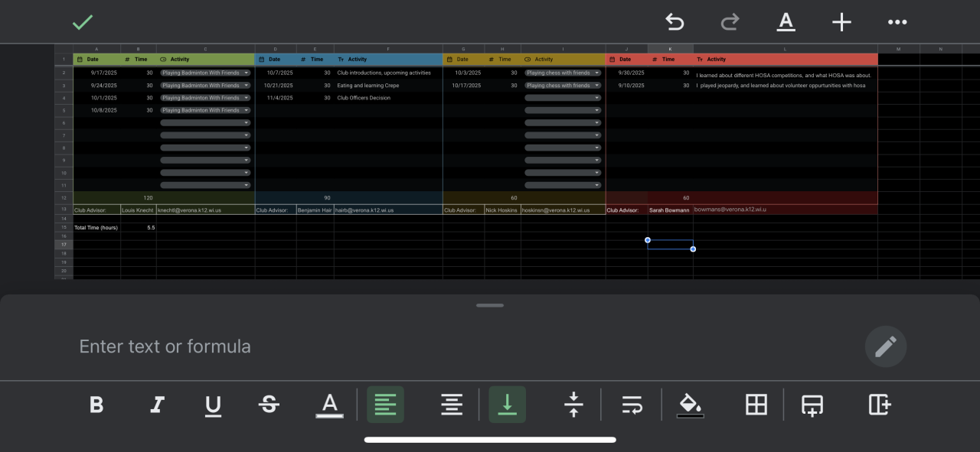Select the green Date header cell

point(97,59)
